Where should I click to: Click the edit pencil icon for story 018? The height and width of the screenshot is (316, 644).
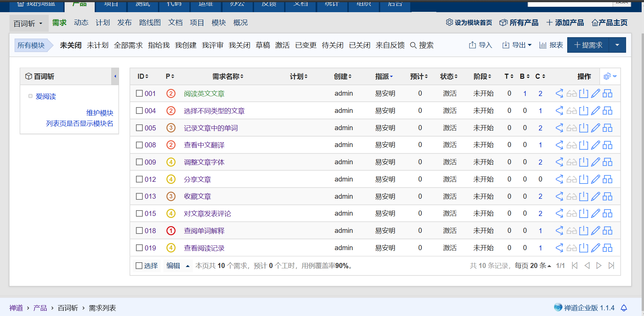(595, 231)
